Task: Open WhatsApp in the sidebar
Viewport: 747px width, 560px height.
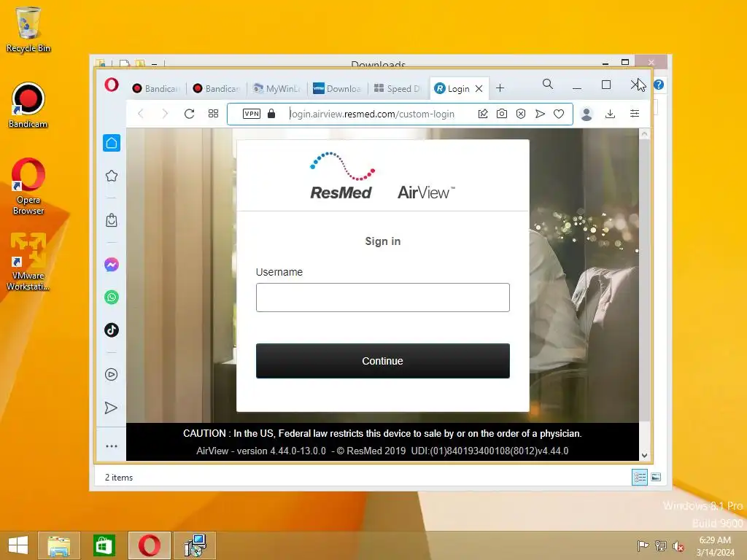Action: (112, 297)
